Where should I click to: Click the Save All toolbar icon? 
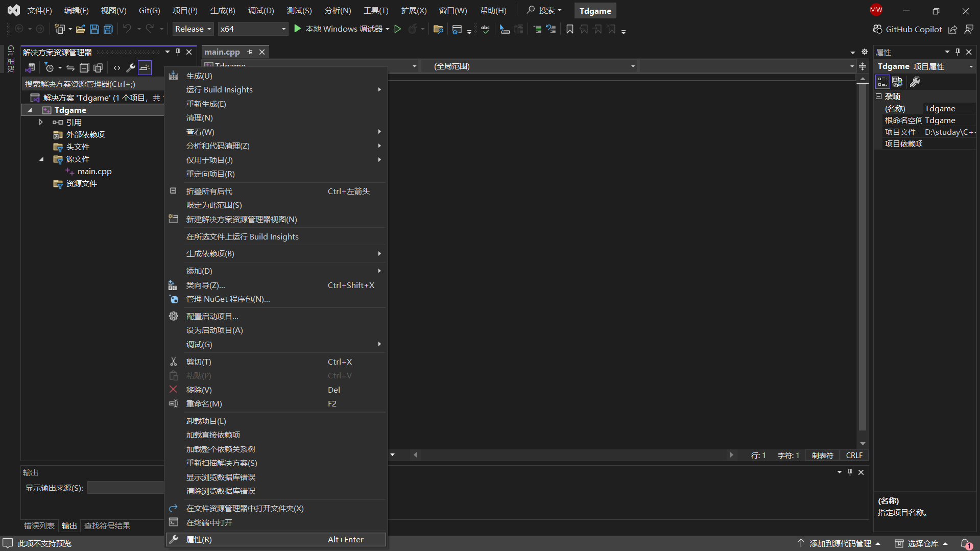pyautogui.click(x=108, y=29)
